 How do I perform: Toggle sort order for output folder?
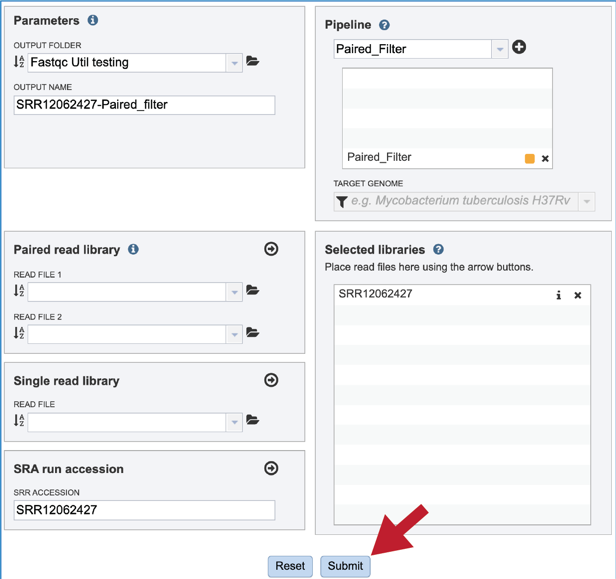point(19,62)
